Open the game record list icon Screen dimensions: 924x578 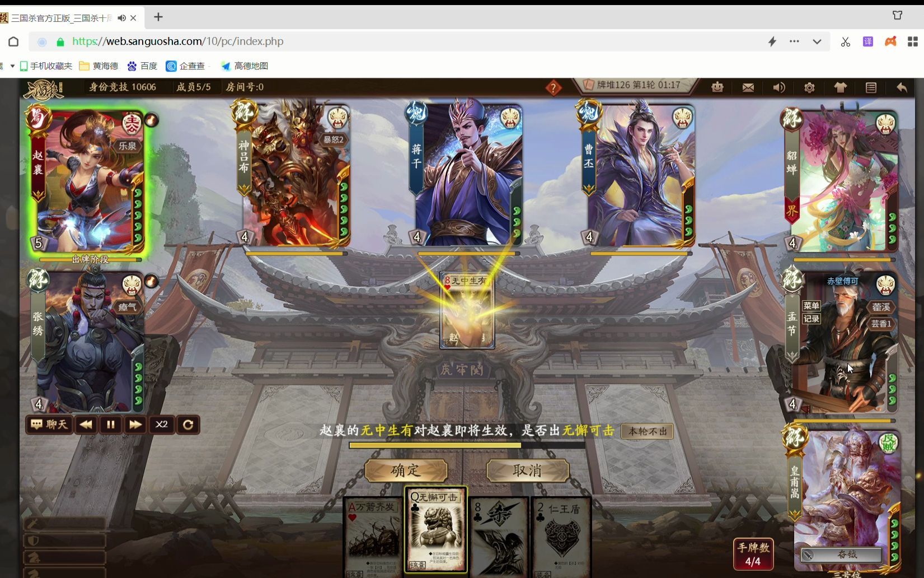871,87
